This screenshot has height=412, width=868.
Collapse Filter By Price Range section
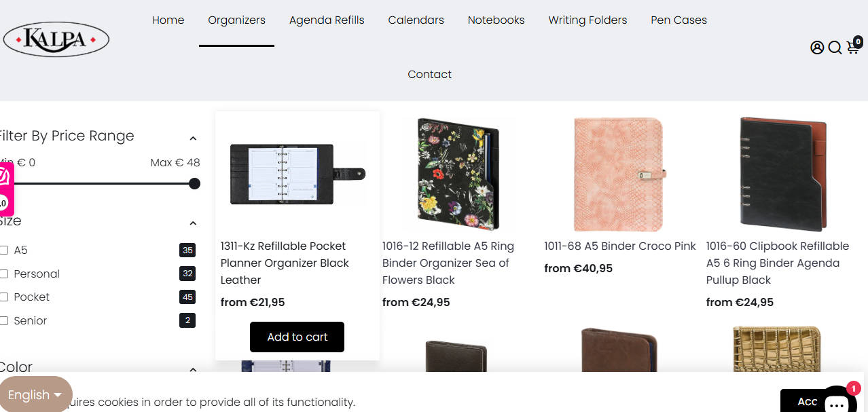coord(193,138)
